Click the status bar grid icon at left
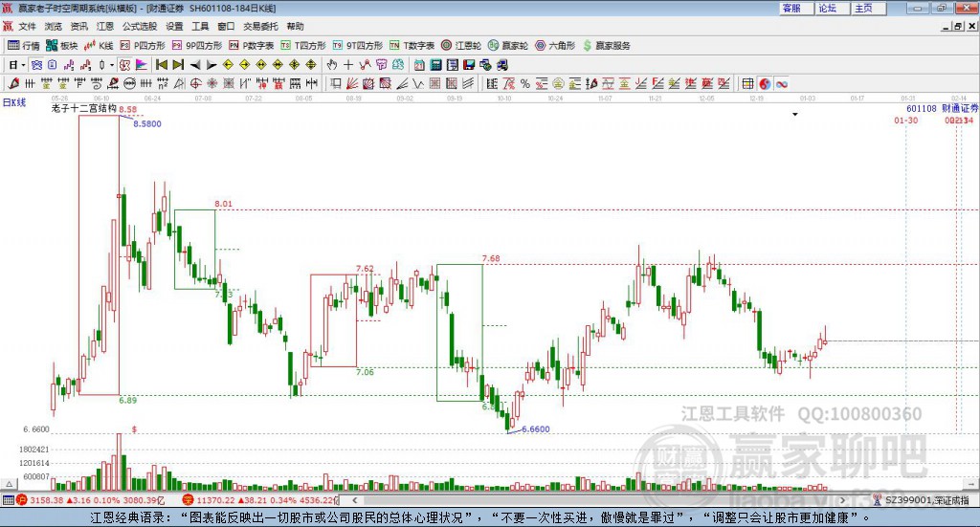The height and width of the screenshot is (527, 980). [8, 500]
